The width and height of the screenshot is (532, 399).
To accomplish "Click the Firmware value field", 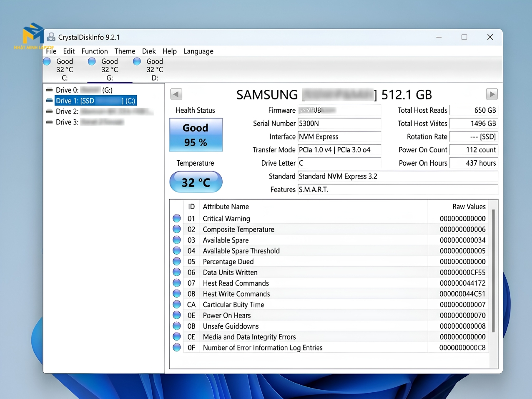I will tap(339, 110).
